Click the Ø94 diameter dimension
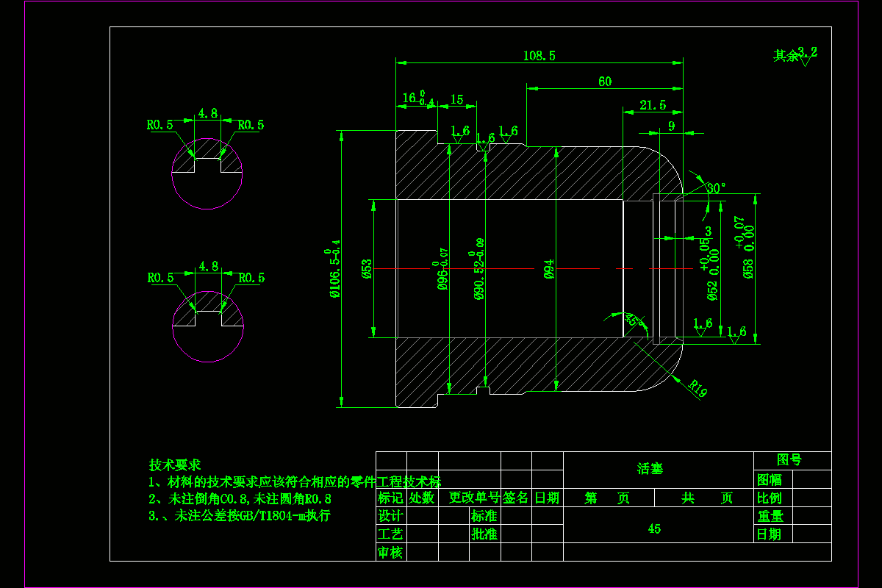882x588 pixels. click(549, 270)
